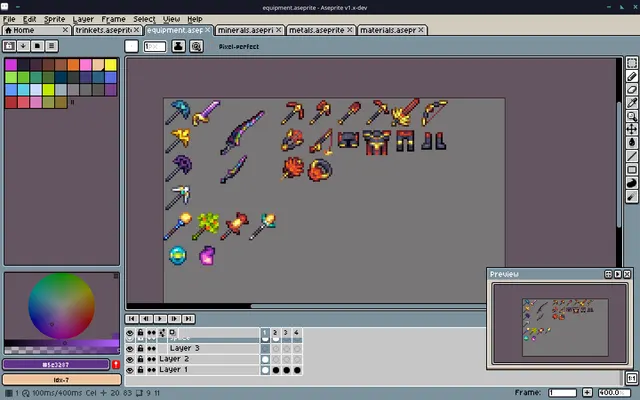Screen dimensions: 640x400
Task: Switch to materials.aseprite tab
Action: tap(392, 30)
